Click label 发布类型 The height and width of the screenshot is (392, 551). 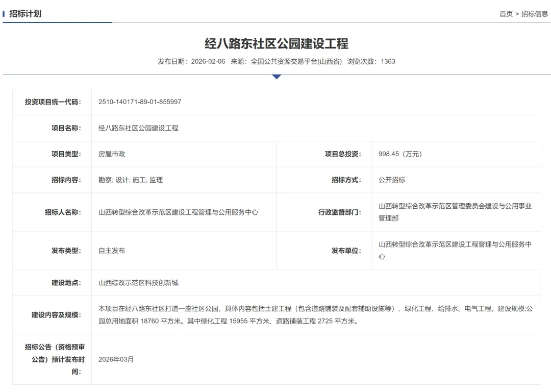[x=66, y=251]
